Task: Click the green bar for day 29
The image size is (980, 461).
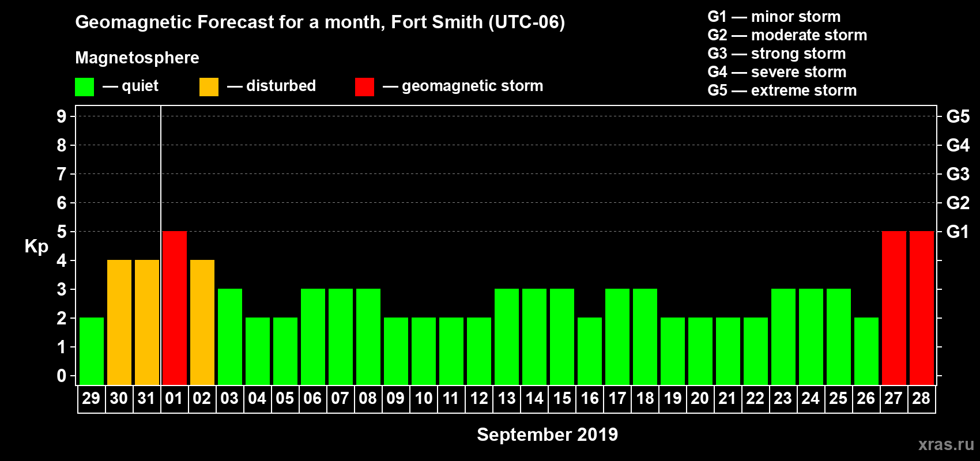Action: click(92, 351)
